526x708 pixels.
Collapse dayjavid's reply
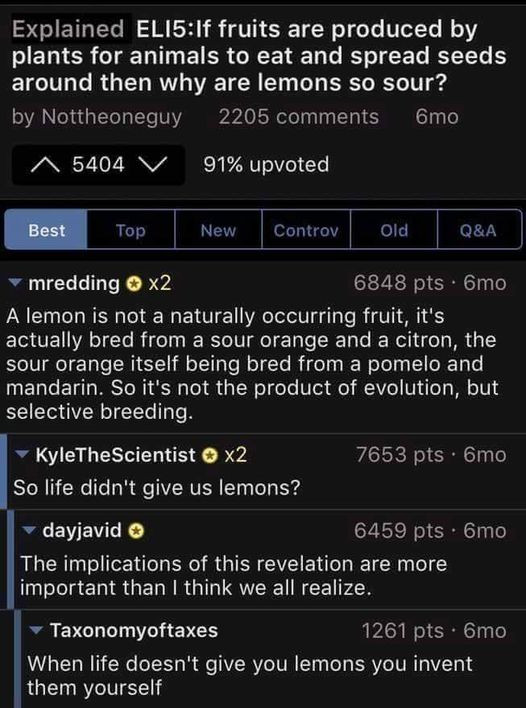tap(30, 531)
